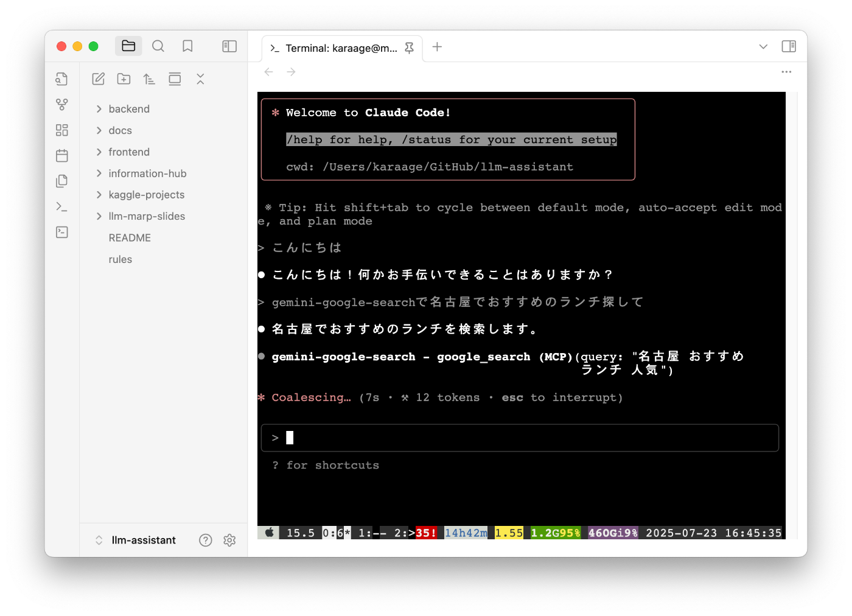This screenshot has height=616, width=852.
Task: Click the '1.2G95%' memory status segment
Action: pyautogui.click(x=556, y=533)
